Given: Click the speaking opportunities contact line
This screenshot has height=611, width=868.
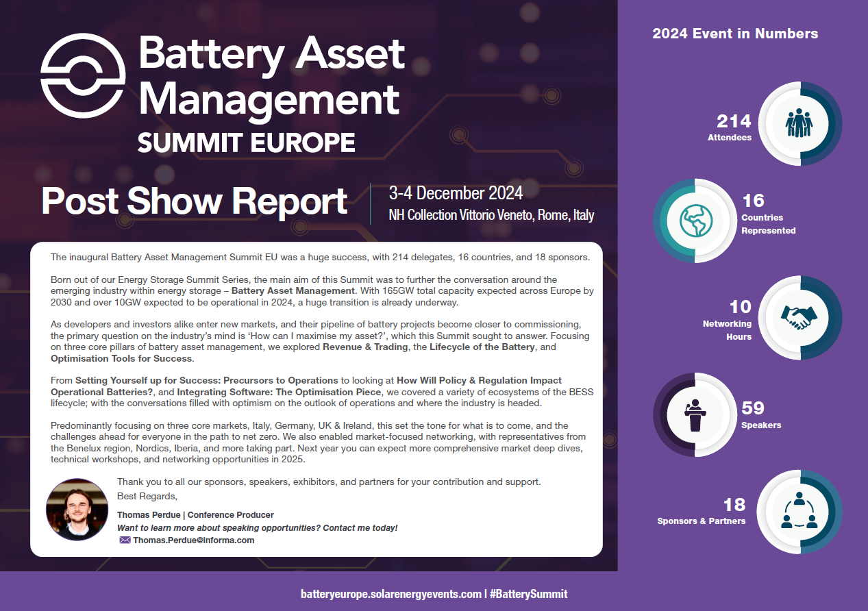Looking at the screenshot, I should coord(257,527).
